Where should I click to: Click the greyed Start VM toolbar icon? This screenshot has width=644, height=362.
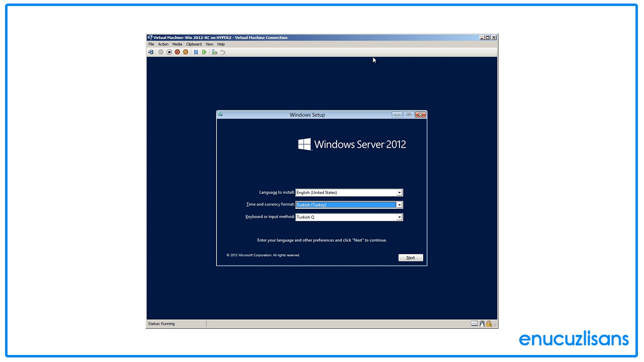click(x=161, y=52)
